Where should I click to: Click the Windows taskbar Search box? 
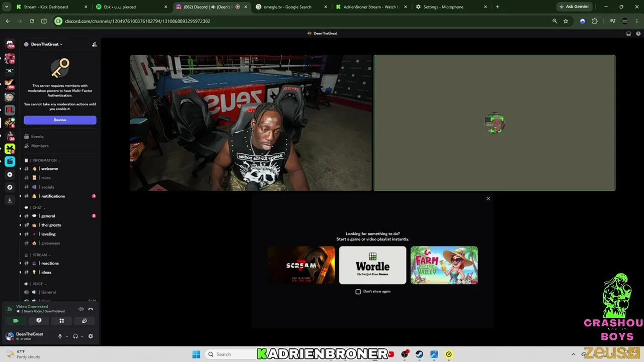[x=231, y=354]
